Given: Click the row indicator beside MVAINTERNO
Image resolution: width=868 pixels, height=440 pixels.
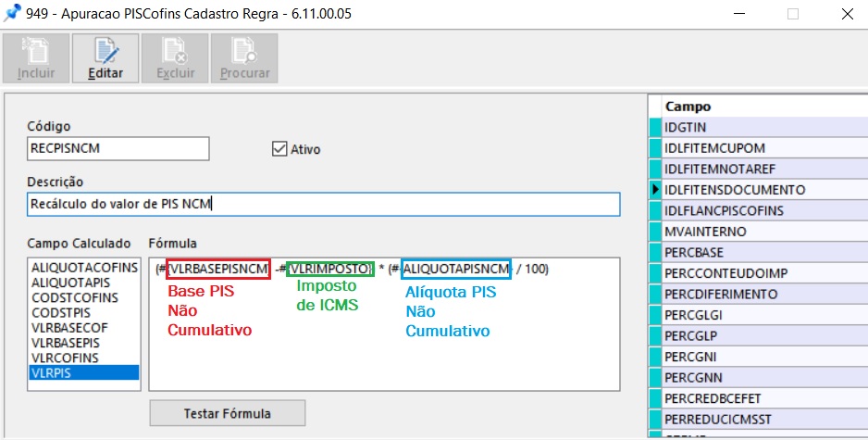Looking at the screenshot, I should (655, 231).
